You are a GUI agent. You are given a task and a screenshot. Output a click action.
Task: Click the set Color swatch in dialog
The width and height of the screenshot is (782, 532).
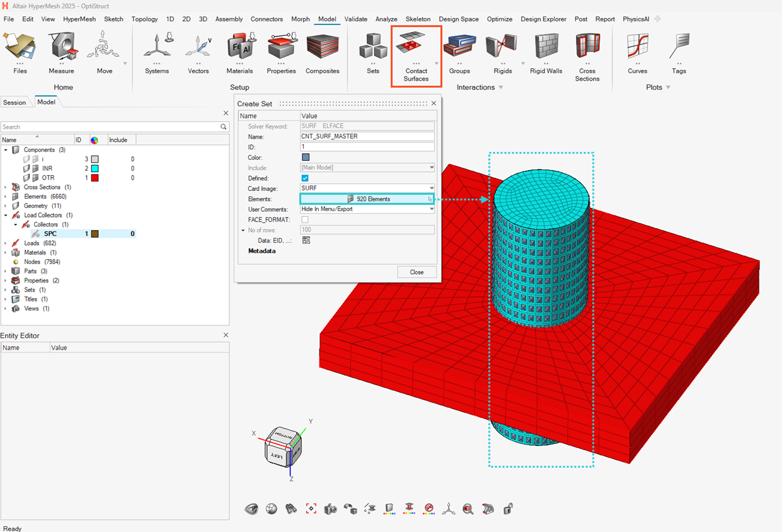tap(306, 158)
